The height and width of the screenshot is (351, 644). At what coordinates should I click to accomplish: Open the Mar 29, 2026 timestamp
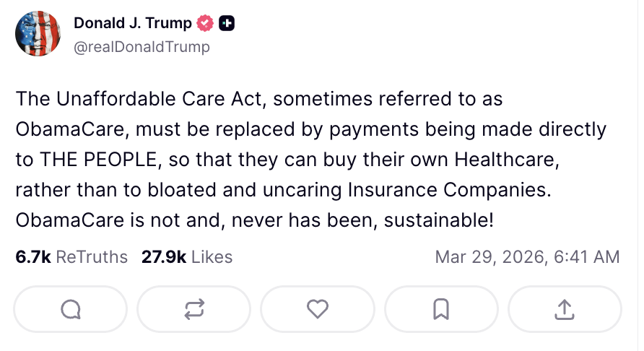[x=527, y=256]
